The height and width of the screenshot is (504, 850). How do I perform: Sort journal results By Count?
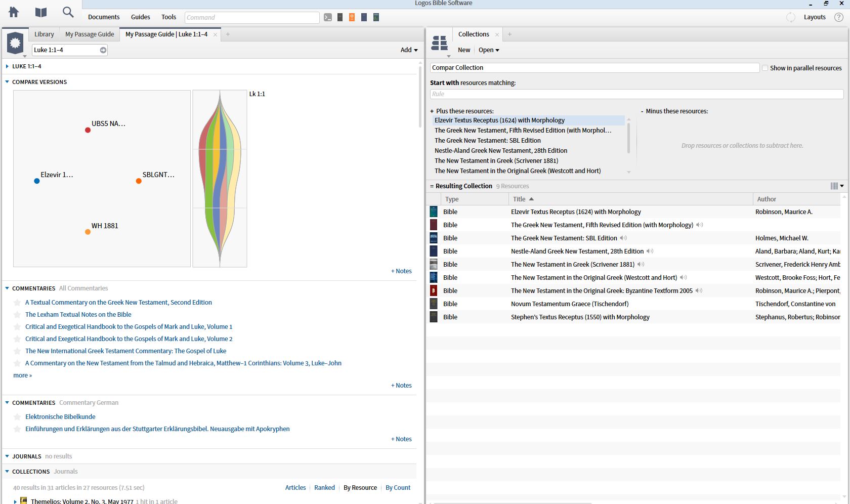pos(398,488)
